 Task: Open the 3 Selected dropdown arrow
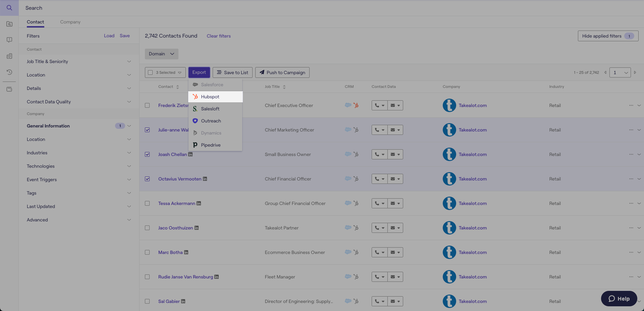[x=180, y=72]
